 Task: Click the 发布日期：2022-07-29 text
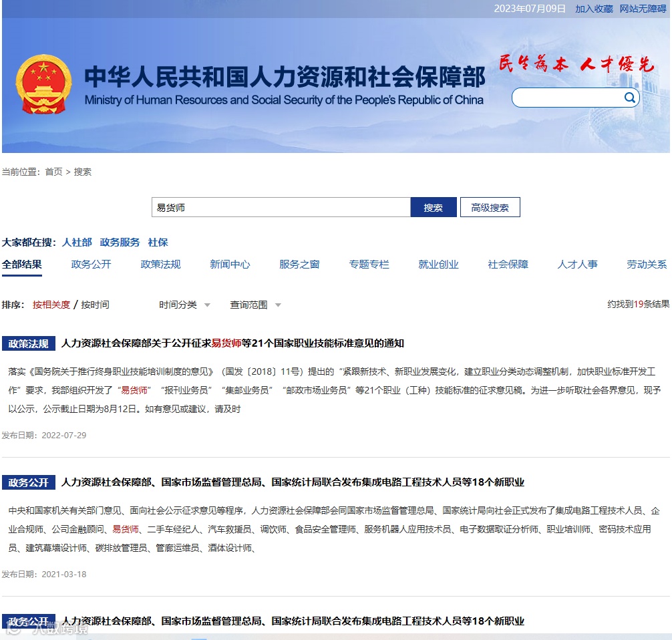click(43, 436)
